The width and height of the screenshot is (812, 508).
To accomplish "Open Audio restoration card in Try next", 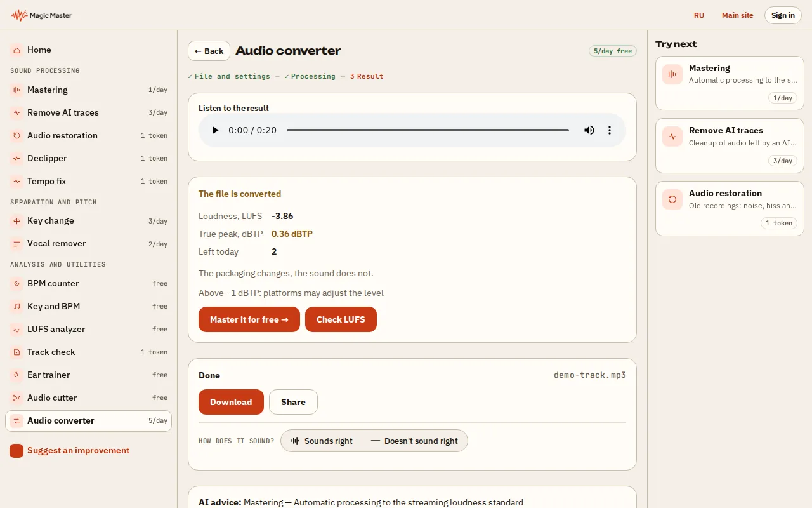I will coord(730,208).
